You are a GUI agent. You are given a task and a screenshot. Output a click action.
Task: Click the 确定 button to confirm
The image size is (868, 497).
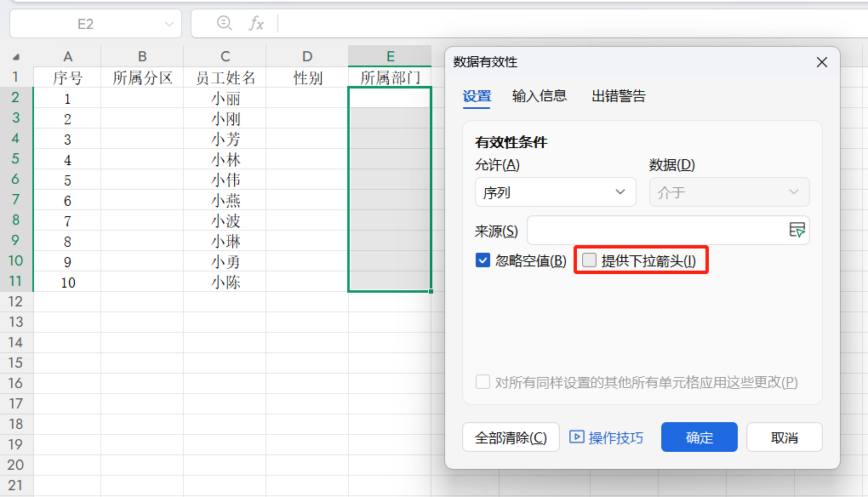(699, 437)
